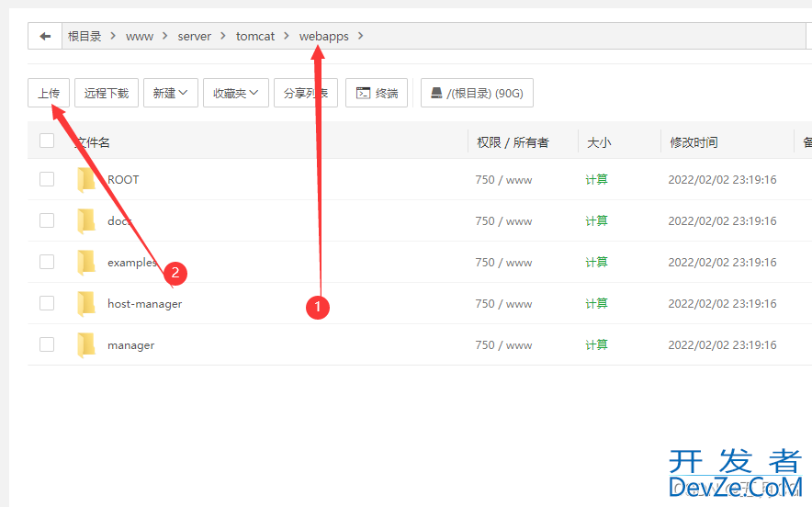This screenshot has height=507, width=812.
Task: Click the disk drive icon for root directory
Action: (x=436, y=93)
